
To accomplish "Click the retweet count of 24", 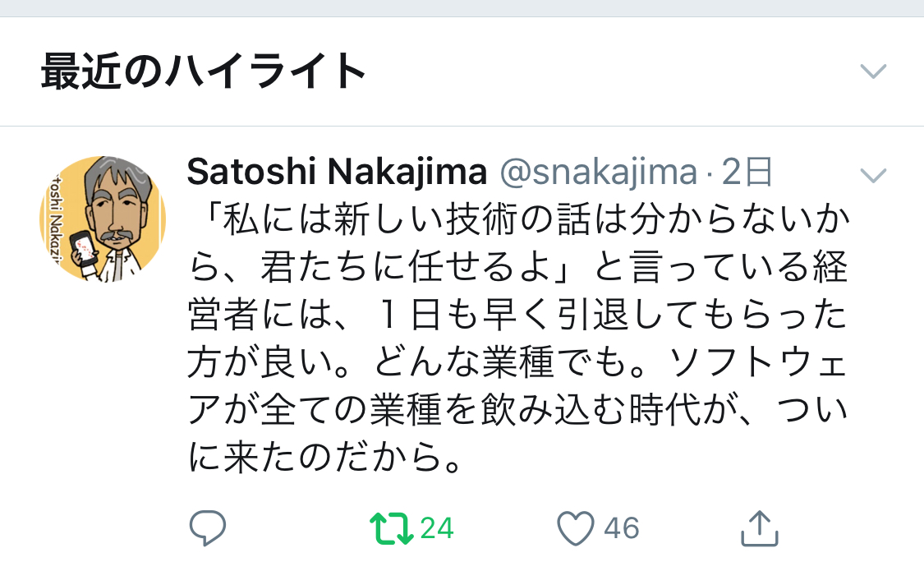I will pos(437,528).
